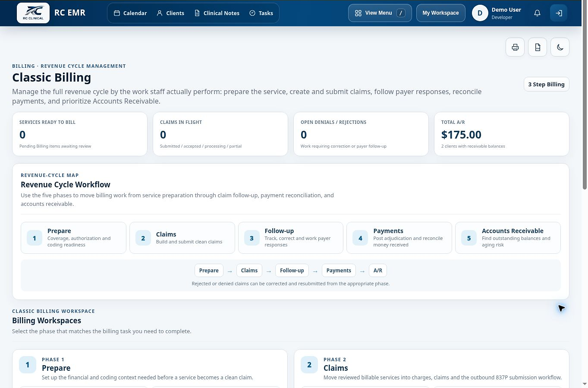Viewport: 588px width, 388px height.
Task: Click the Billing Workspaces heading
Action: 47,321
